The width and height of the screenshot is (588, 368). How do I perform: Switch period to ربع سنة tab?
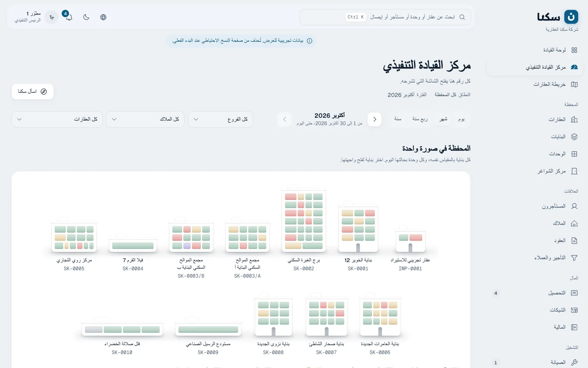coord(420,119)
